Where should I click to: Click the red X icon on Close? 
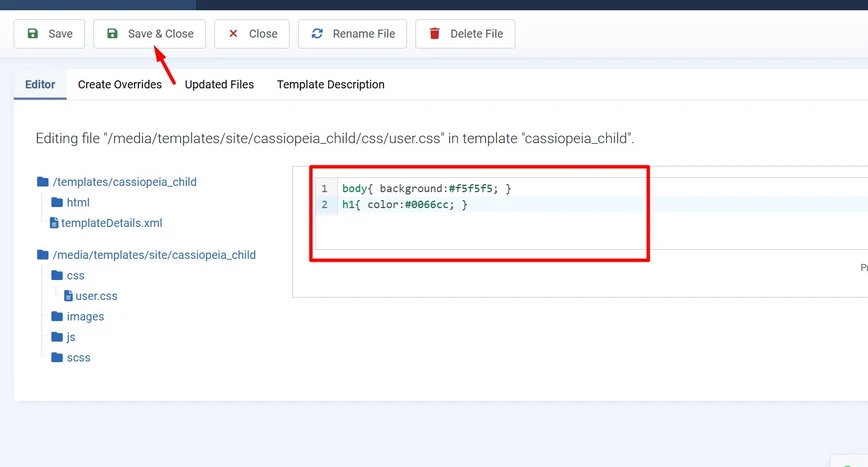tap(233, 34)
